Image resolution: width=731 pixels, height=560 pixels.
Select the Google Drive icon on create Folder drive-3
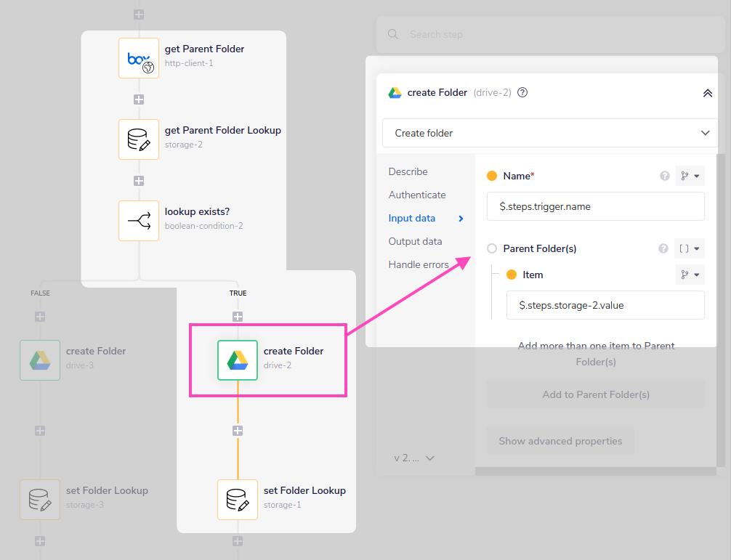click(x=40, y=360)
